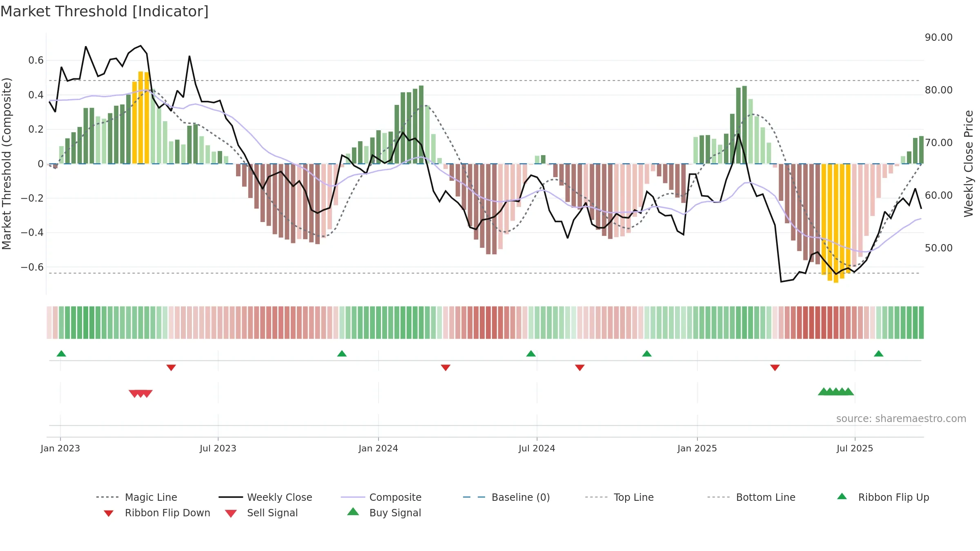Click the Ribbon Flip Up marker before Jul 2024
The width and height of the screenshot is (980, 551).
pos(531,353)
